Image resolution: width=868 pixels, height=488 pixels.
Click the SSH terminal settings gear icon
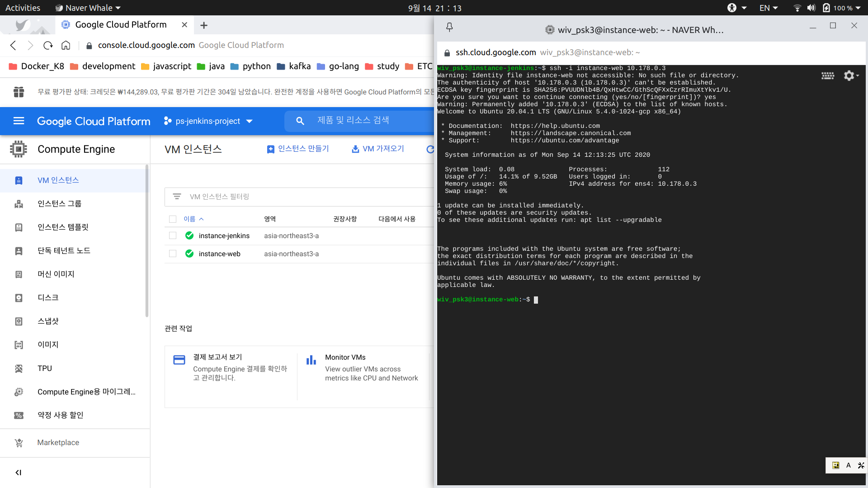click(x=849, y=75)
